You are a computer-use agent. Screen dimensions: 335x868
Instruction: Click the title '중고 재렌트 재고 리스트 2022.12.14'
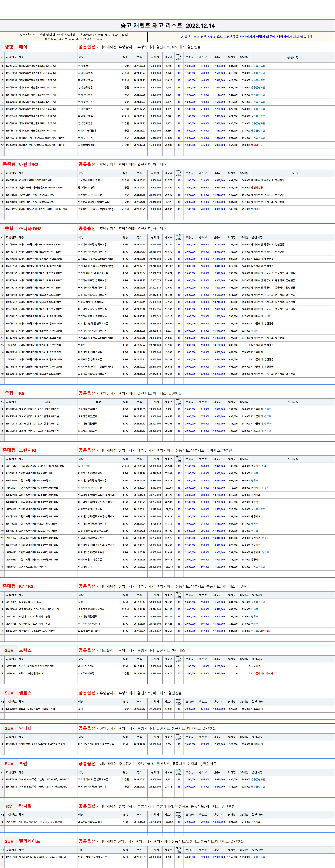tap(167, 26)
